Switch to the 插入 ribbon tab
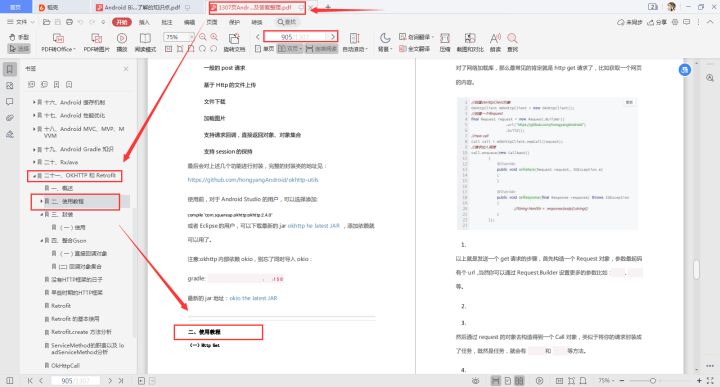 point(144,22)
